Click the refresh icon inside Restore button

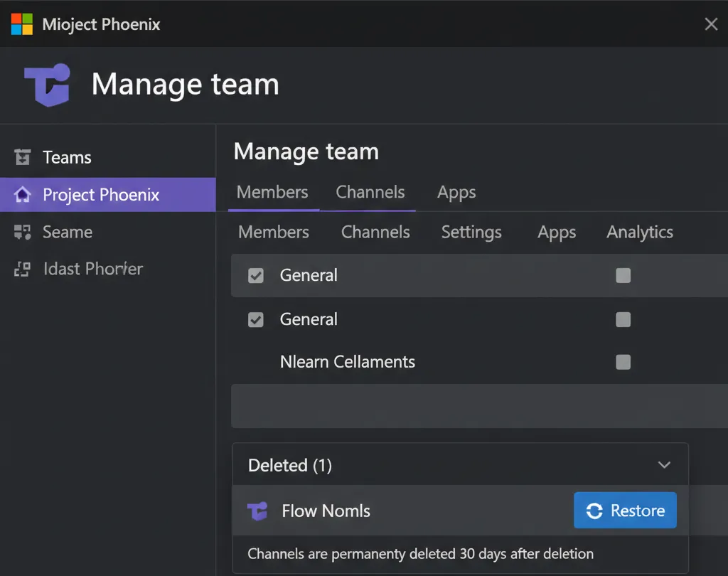pyautogui.click(x=594, y=511)
